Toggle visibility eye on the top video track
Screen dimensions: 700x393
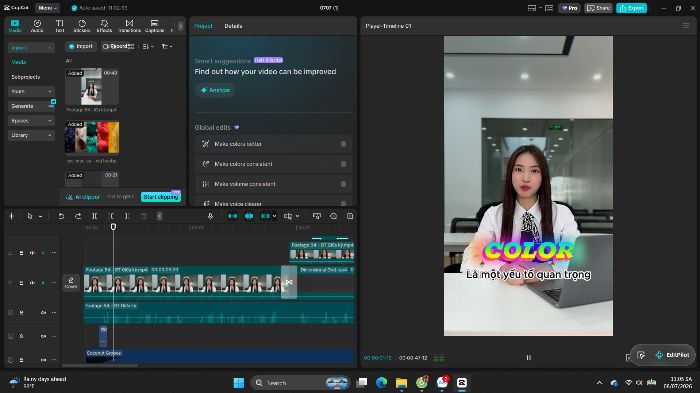coord(32,253)
